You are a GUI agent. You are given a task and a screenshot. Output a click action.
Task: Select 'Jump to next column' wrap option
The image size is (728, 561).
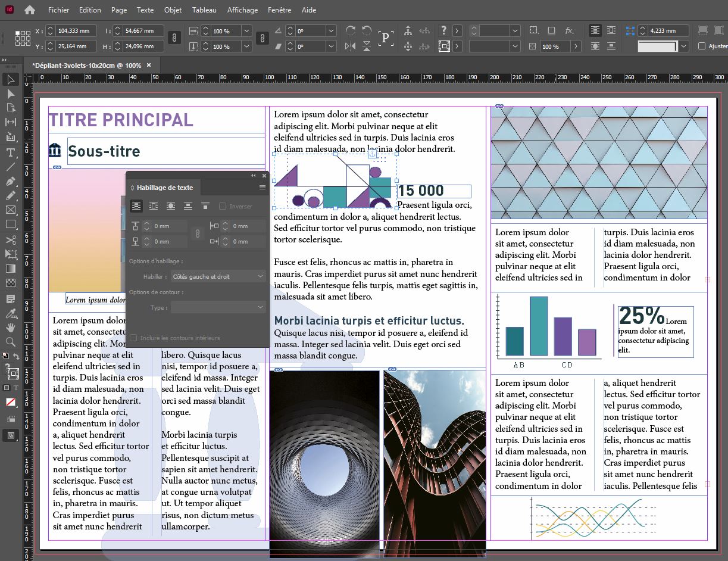click(x=205, y=206)
